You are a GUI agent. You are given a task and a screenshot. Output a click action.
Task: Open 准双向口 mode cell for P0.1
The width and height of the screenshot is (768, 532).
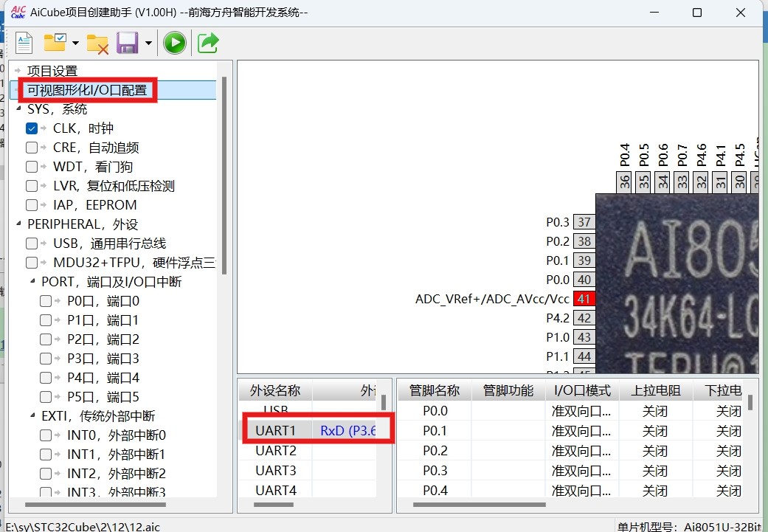[582, 431]
